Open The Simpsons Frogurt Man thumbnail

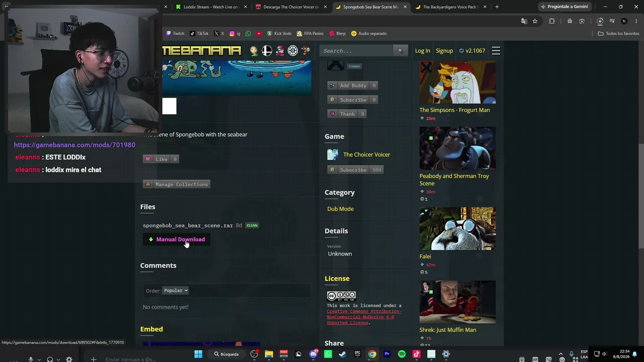pos(457,82)
